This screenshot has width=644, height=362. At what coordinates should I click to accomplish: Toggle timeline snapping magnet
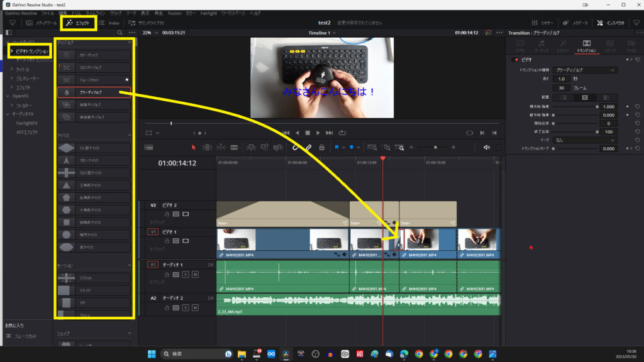point(296,147)
